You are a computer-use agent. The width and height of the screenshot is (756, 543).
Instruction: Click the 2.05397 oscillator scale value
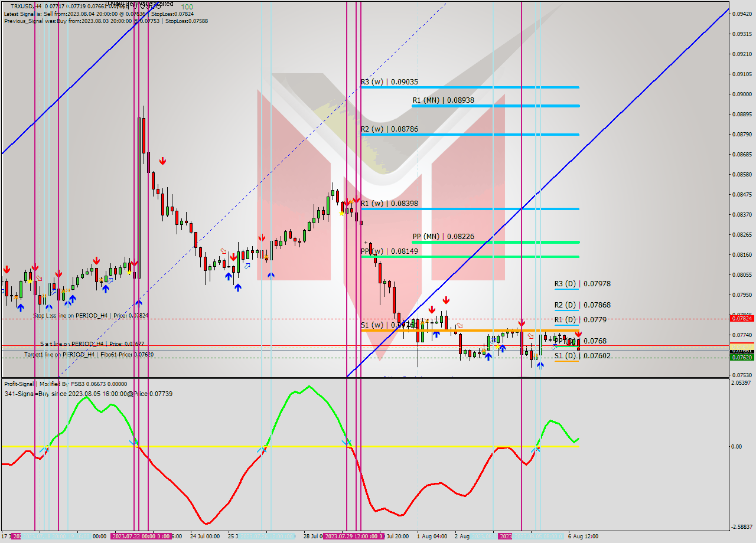click(x=742, y=383)
